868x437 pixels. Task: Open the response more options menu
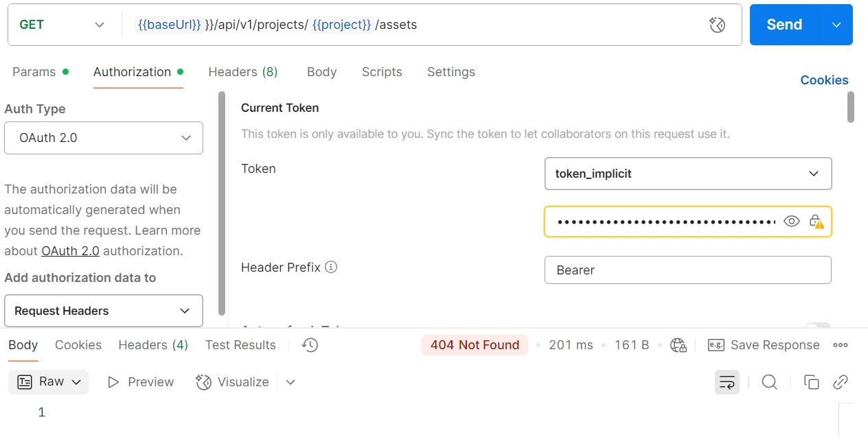(x=841, y=345)
